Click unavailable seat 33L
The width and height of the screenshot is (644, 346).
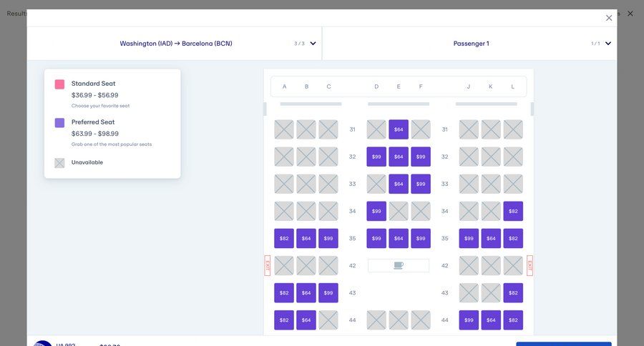tap(513, 184)
